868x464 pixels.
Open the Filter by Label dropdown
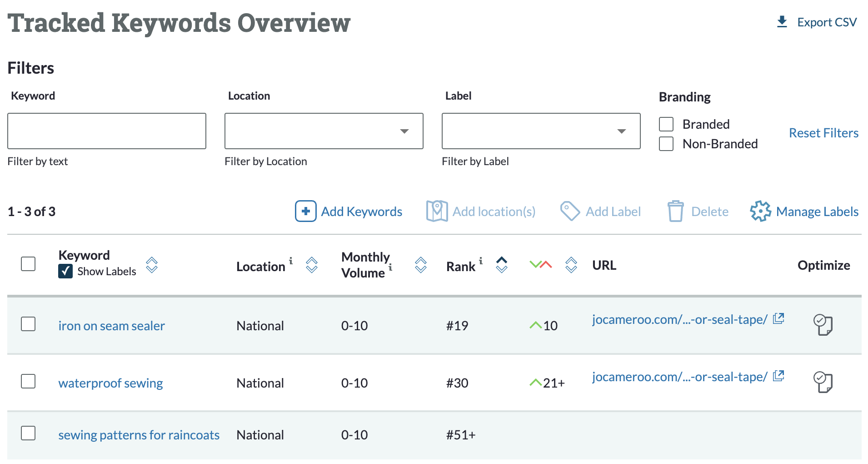click(x=541, y=131)
